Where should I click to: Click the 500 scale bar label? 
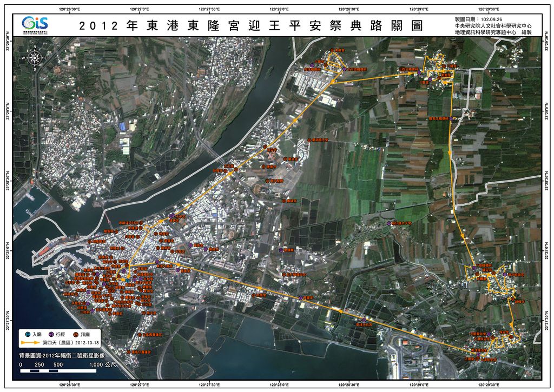coord(58,365)
